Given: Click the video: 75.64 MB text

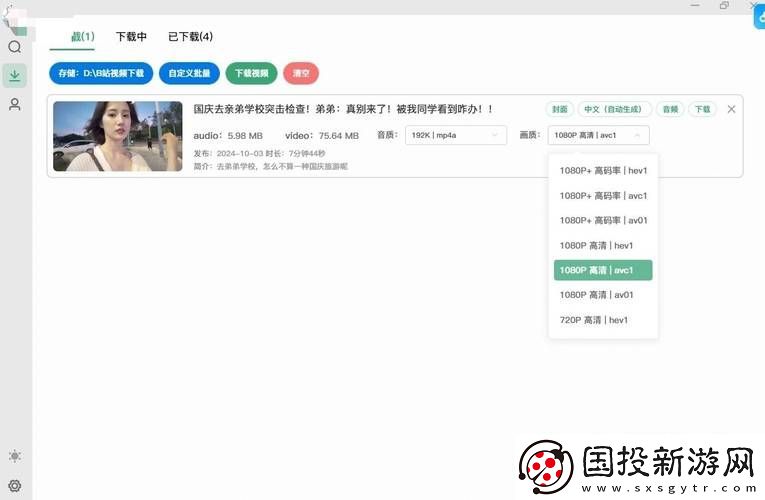Looking at the screenshot, I should [322, 136].
